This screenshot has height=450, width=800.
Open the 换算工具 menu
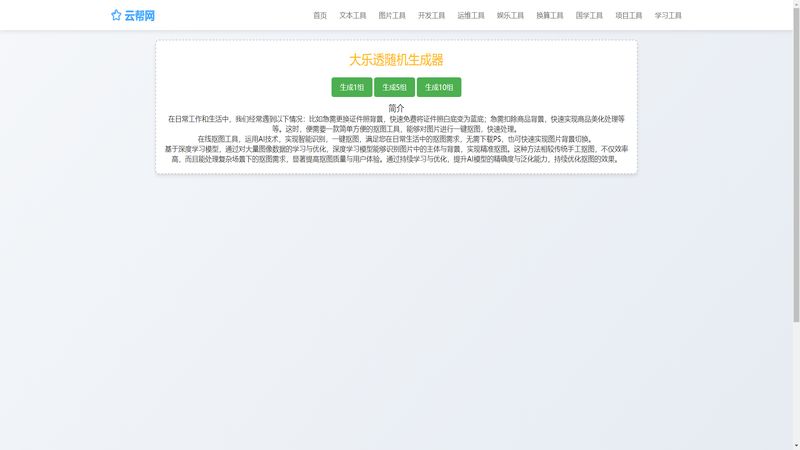[x=550, y=16]
